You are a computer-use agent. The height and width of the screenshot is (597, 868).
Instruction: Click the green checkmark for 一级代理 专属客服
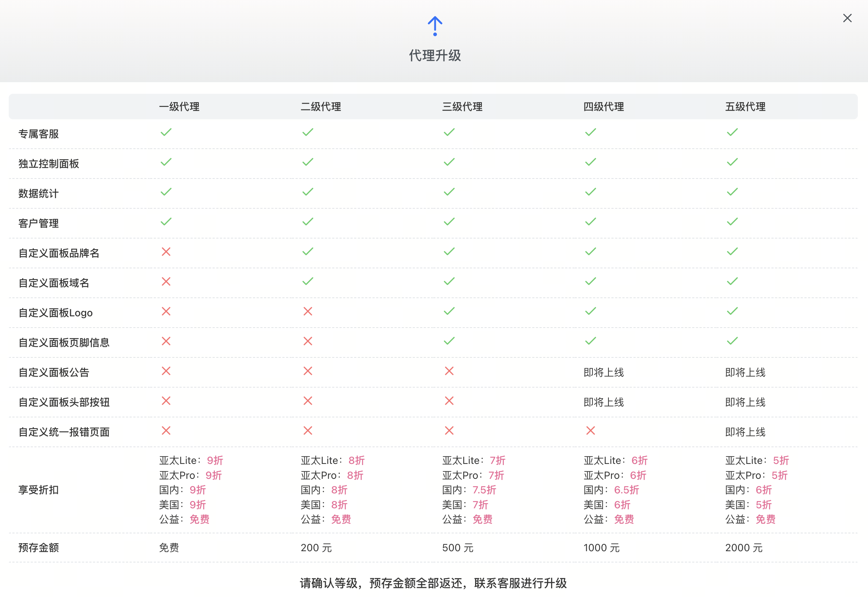coord(166,132)
